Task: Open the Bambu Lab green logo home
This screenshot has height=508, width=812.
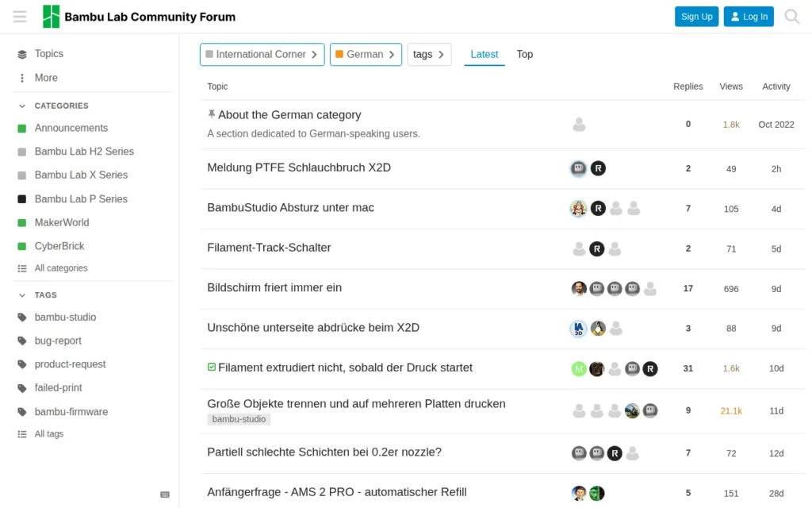Action: [x=51, y=17]
